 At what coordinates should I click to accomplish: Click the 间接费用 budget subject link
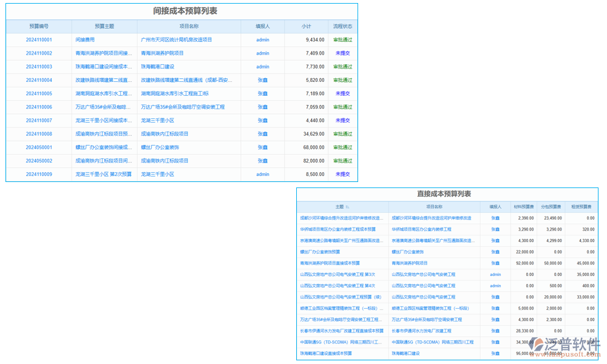pos(85,40)
